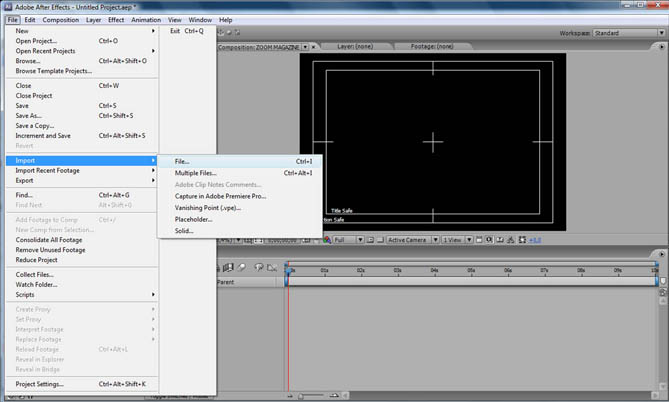
Task: Open the Edit menu
Action: tap(30, 19)
